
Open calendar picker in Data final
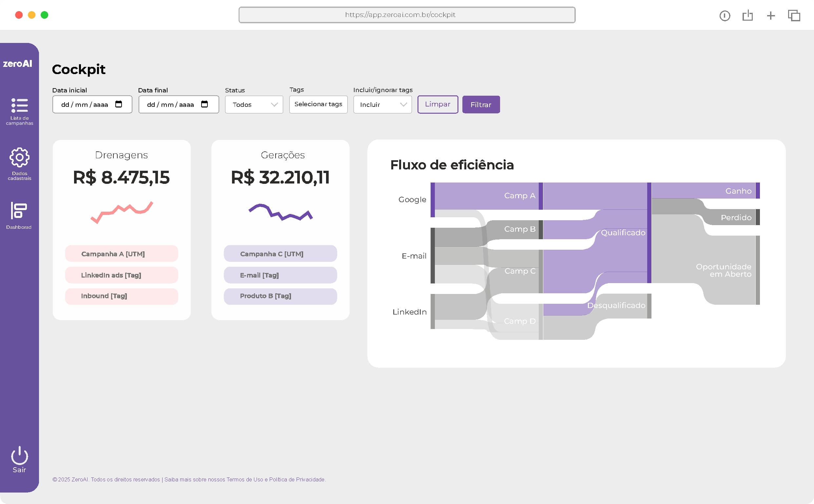[x=204, y=104]
